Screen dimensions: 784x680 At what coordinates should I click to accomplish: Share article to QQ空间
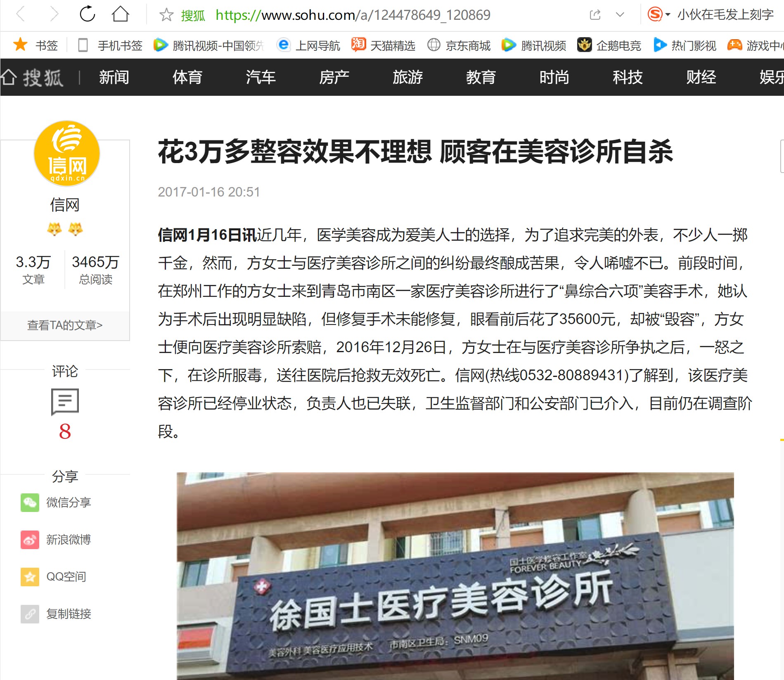[53, 577]
